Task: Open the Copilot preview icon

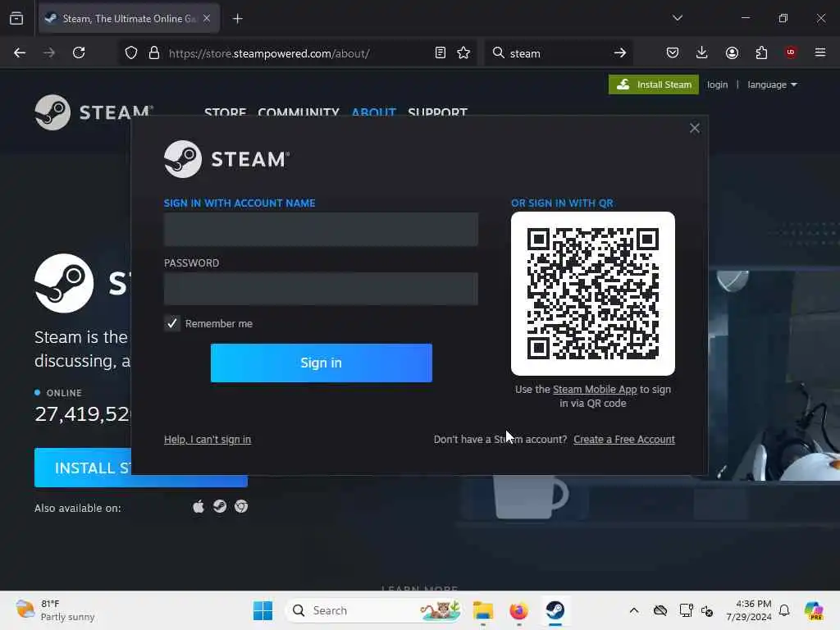Action: pyautogui.click(x=814, y=610)
